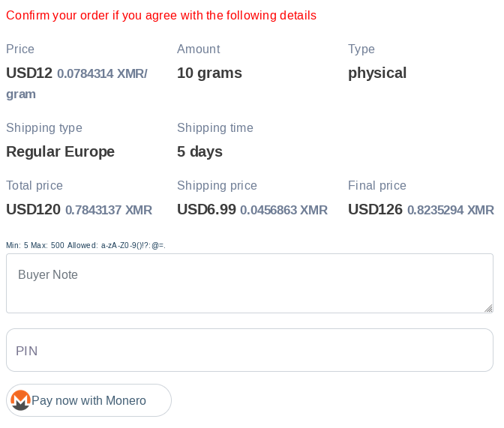Click the Min 5 Max 500 hint text

85,246
